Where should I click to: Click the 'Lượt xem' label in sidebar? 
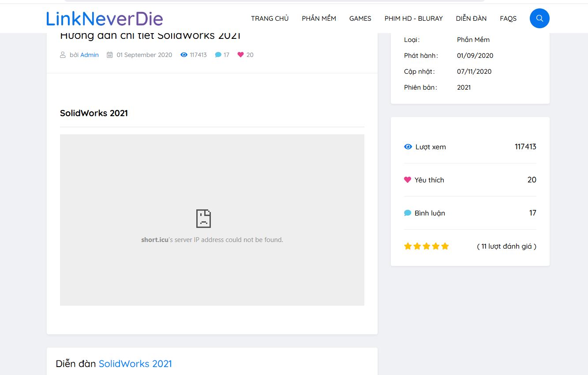pos(431,147)
